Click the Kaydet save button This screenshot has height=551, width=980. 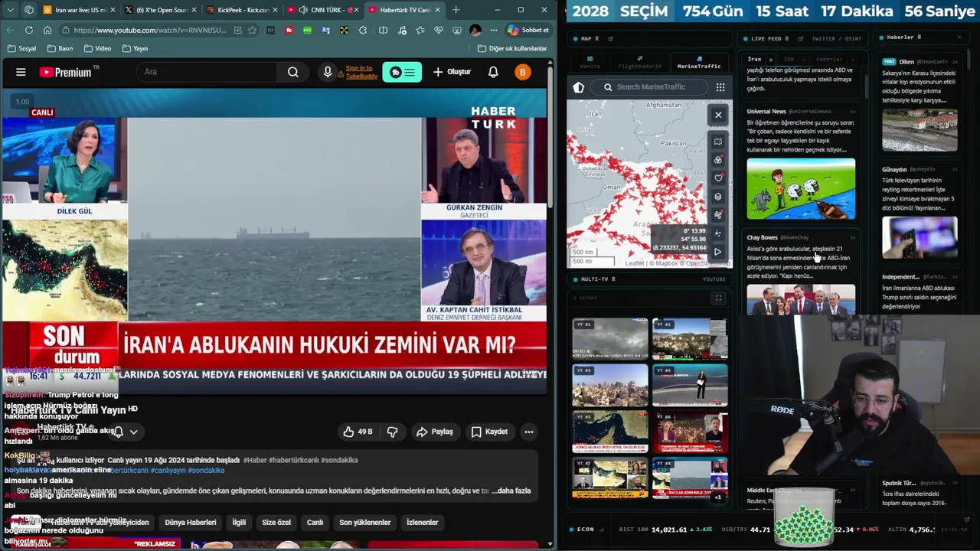click(x=489, y=432)
